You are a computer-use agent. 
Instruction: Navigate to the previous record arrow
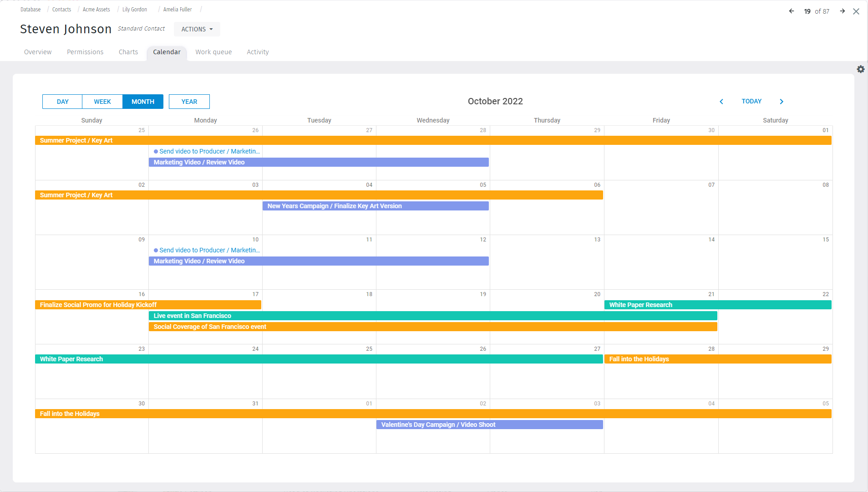click(x=792, y=11)
